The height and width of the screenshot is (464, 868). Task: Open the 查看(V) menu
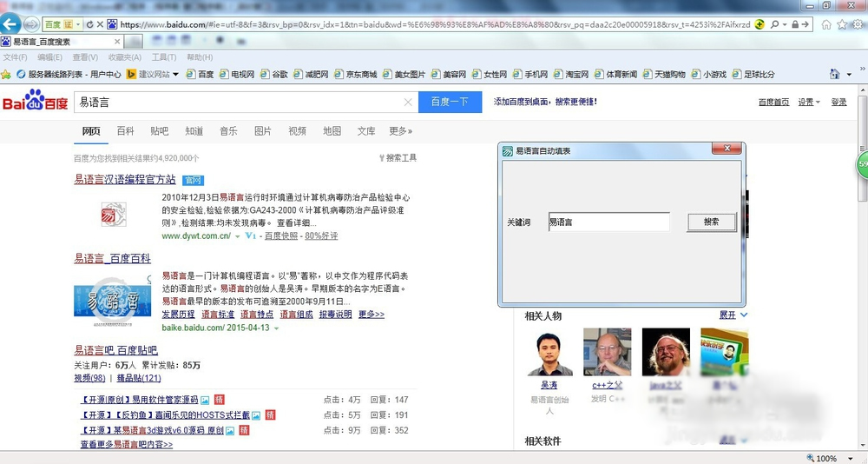85,57
